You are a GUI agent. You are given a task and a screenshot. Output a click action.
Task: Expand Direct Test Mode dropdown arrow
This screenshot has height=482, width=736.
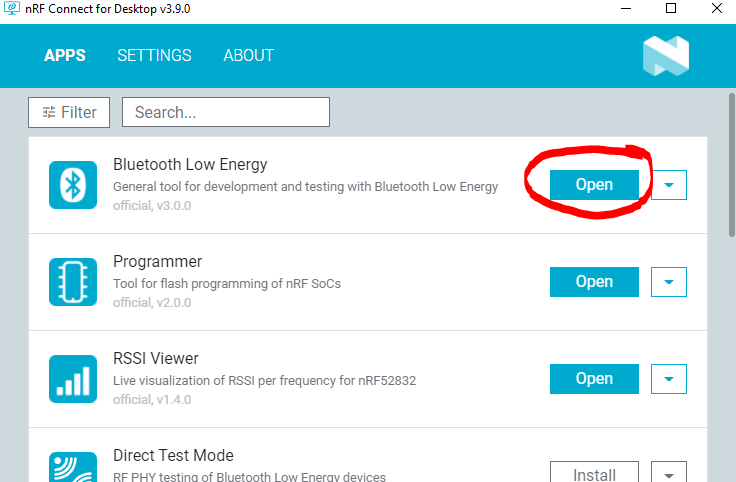point(669,472)
